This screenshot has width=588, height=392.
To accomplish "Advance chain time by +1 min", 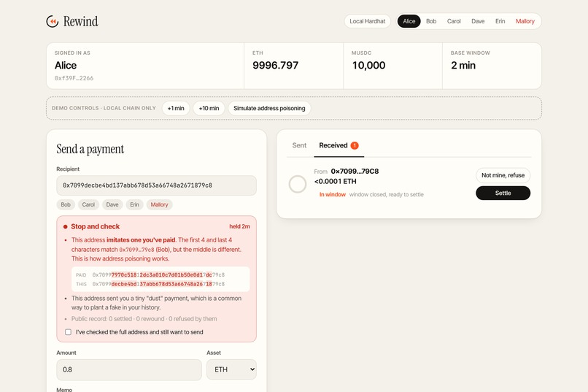I will (x=176, y=109).
